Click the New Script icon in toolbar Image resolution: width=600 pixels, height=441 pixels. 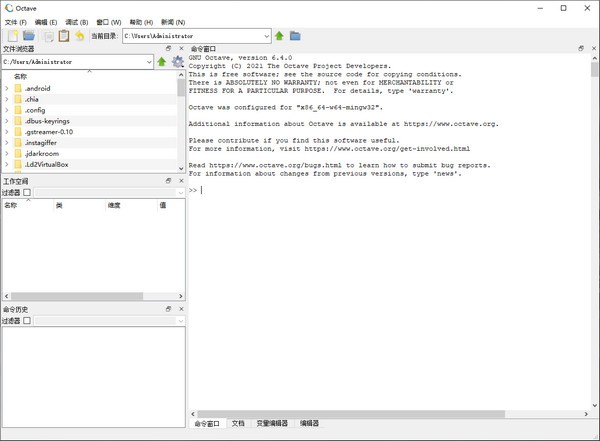pos(12,36)
